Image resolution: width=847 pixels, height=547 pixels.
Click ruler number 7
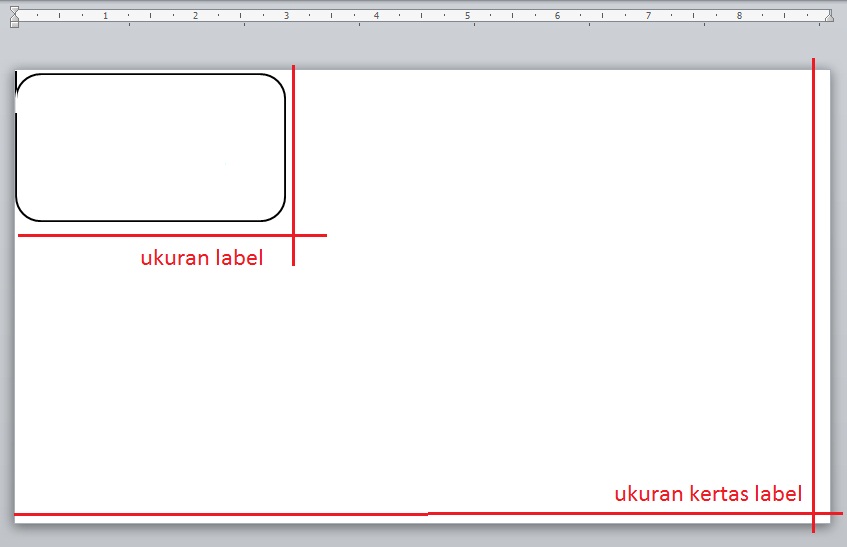(x=648, y=16)
